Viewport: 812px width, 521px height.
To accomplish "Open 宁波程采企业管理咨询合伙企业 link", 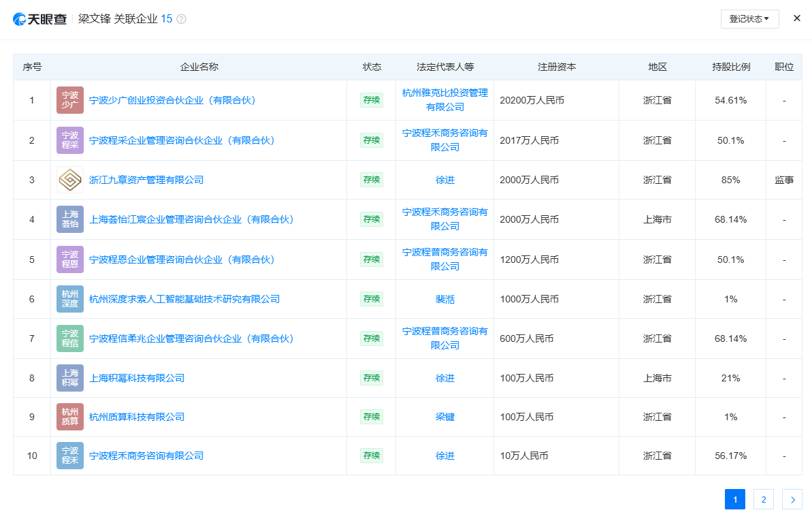I will click(183, 140).
